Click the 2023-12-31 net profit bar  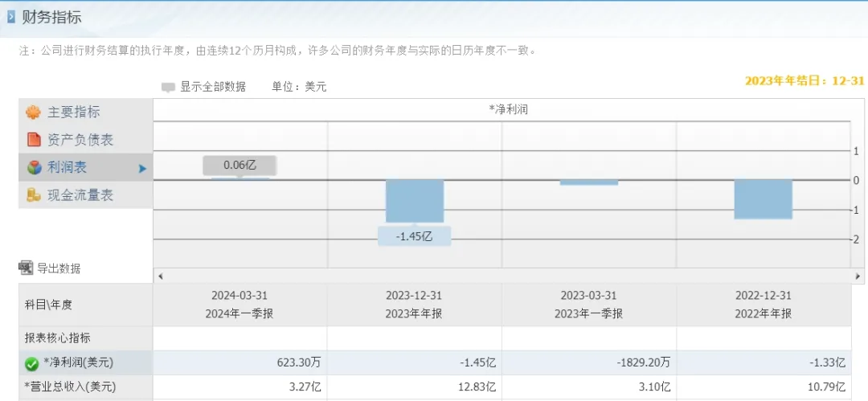(415, 201)
